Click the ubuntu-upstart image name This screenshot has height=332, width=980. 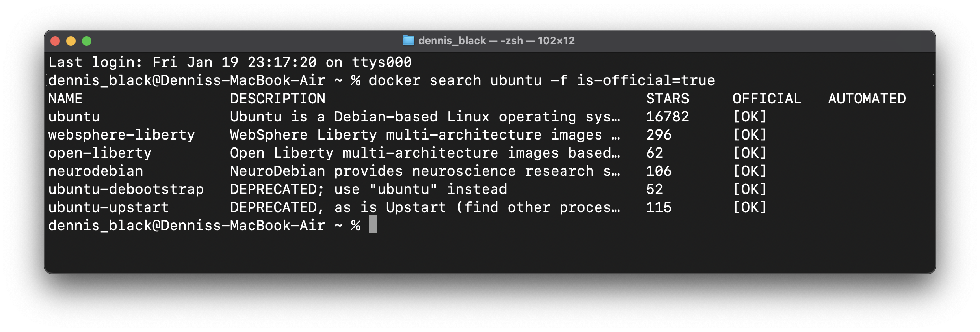point(109,207)
